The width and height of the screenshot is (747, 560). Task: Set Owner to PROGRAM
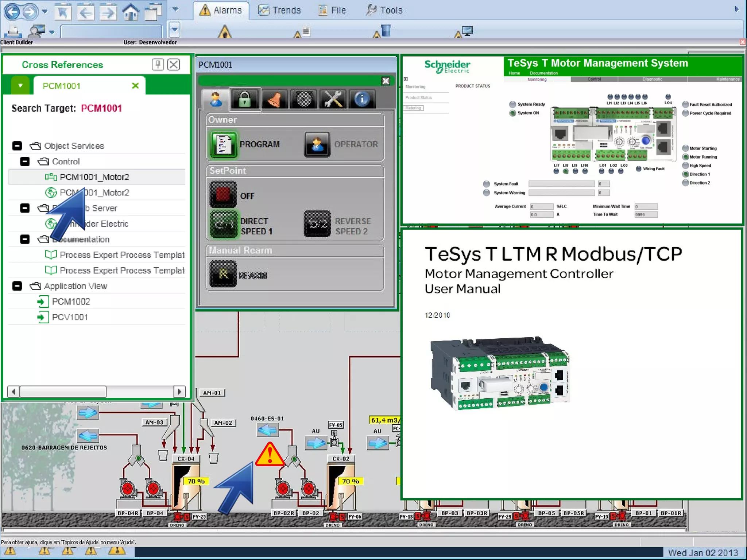click(224, 144)
